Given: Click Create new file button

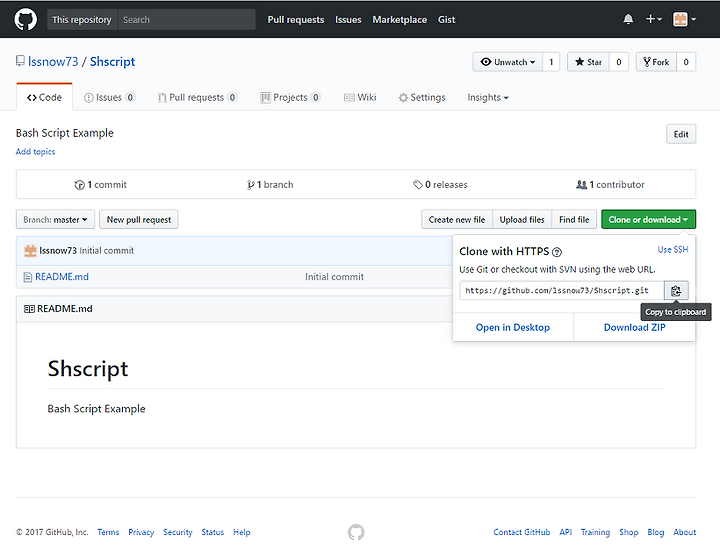Looking at the screenshot, I should coord(457,219).
